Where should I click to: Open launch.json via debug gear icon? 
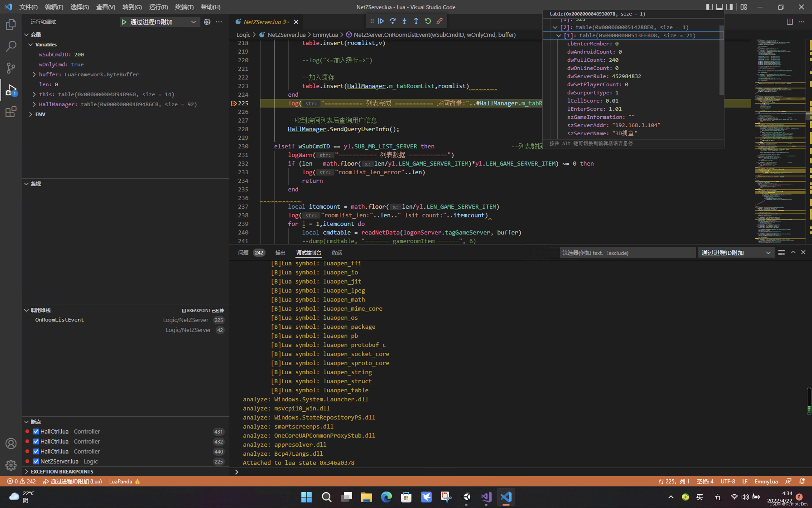207,22
